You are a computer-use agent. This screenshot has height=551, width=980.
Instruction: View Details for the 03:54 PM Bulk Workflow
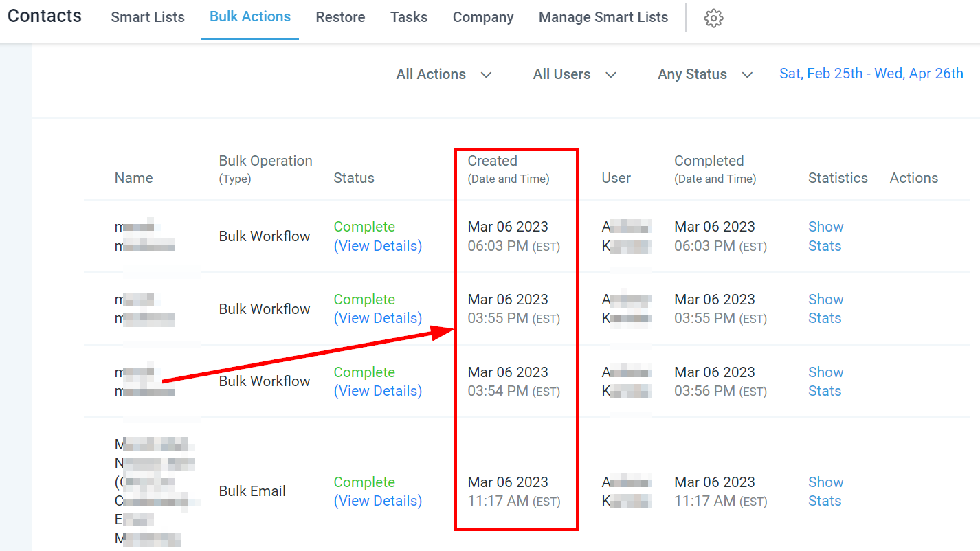pos(378,391)
